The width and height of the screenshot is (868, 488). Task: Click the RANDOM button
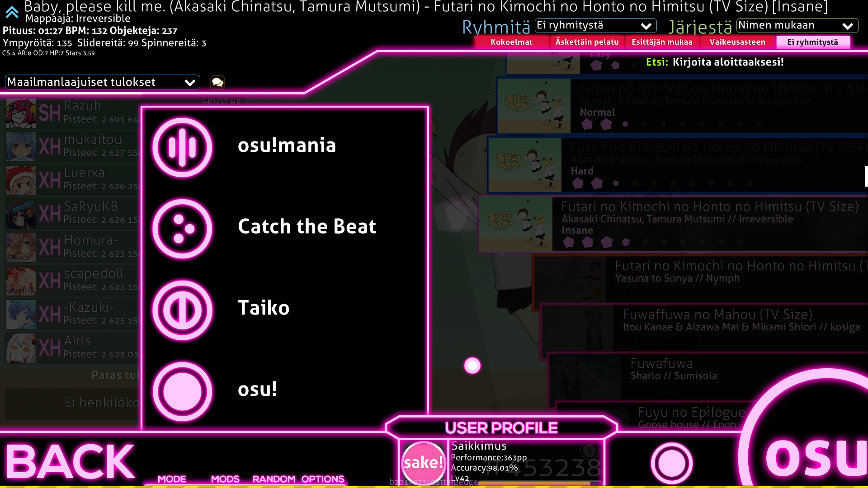click(x=274, y=479)
